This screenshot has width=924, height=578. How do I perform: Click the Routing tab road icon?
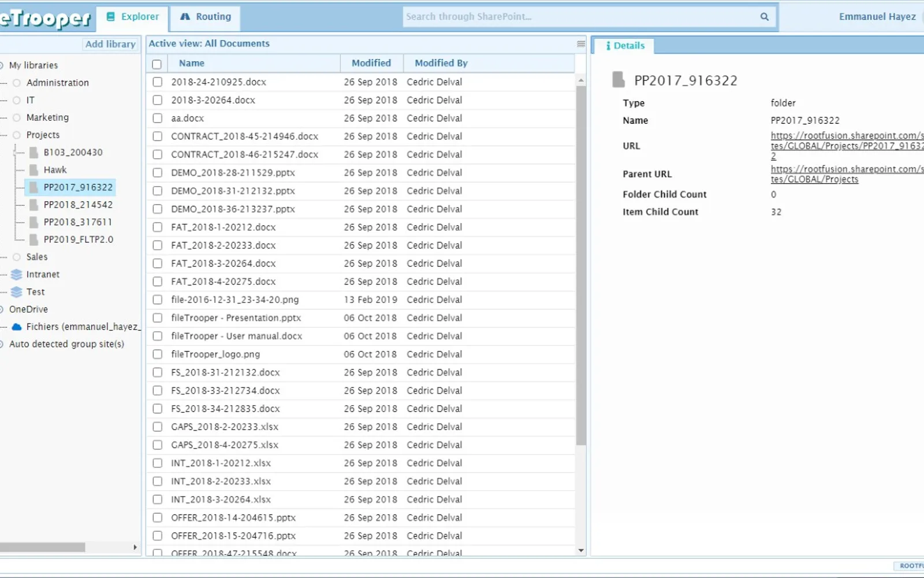pyautogui.click(x=185, y=17)
